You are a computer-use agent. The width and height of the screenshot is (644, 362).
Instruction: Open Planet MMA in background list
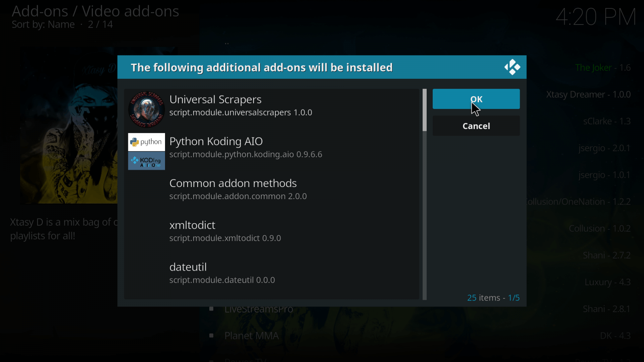pyautogui.click(x=252, y=336)
